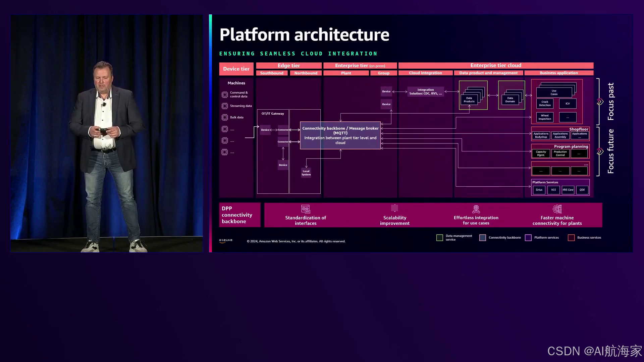Click the Standardization of interfaces API icon

306,209
